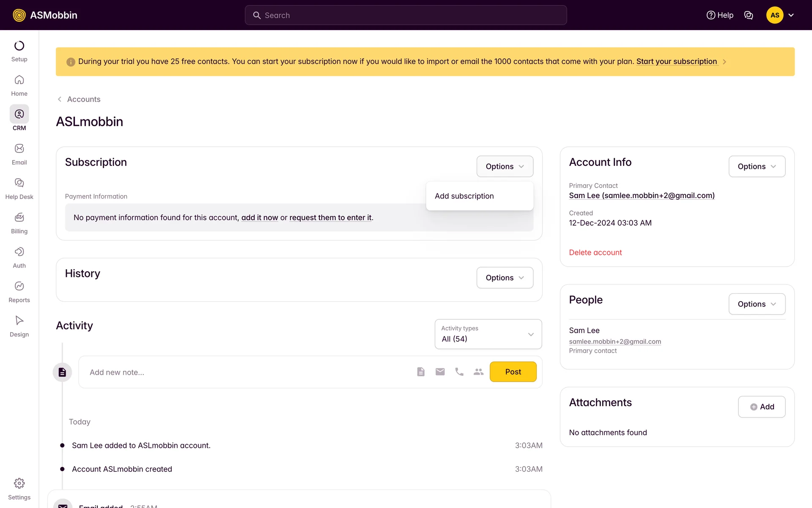This screenshot has height=508, width=812.
Task: Choose the email activity icon in note box
Action: (x=440, y=372)
